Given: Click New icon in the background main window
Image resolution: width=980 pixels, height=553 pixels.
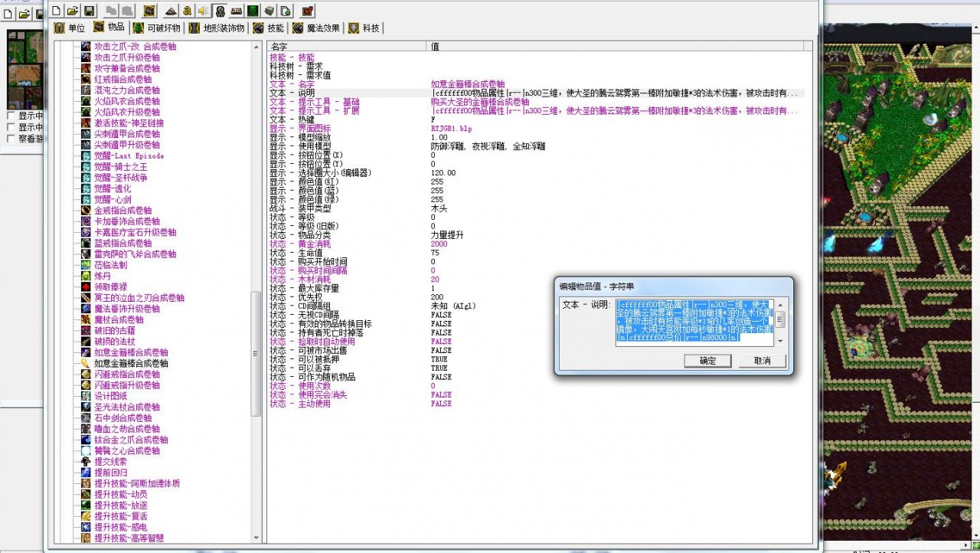Looking at the screenshot, I should coord(8,14).
